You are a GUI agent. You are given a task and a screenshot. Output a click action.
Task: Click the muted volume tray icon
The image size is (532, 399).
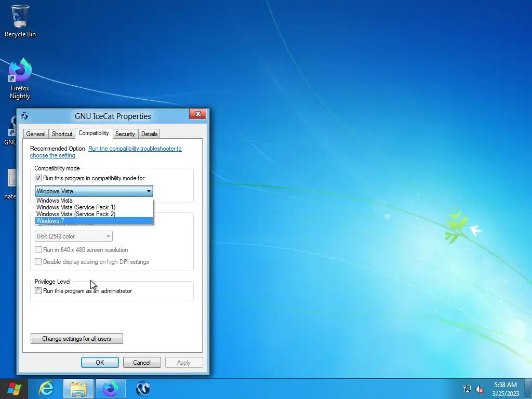click(x=480, y=389)
